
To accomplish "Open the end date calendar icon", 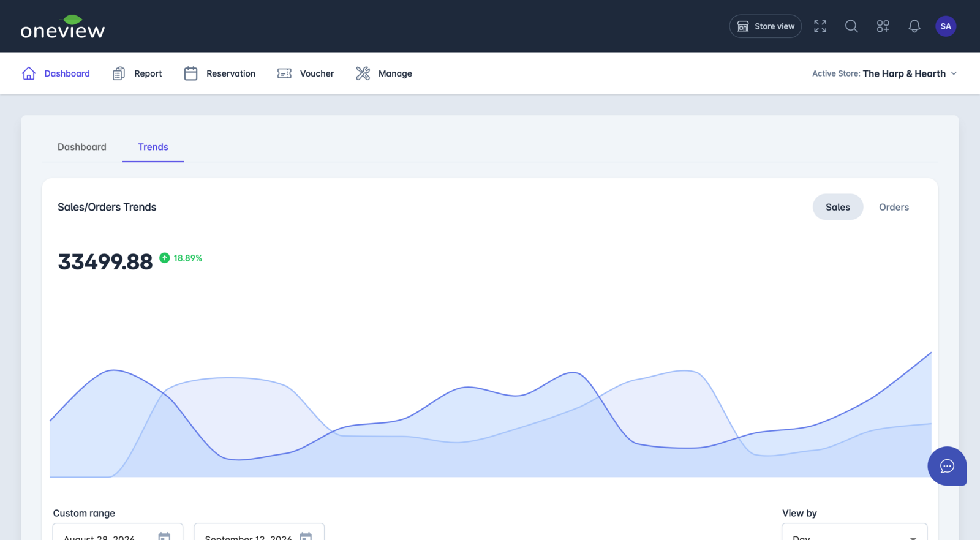I will [x=306, y=536].
